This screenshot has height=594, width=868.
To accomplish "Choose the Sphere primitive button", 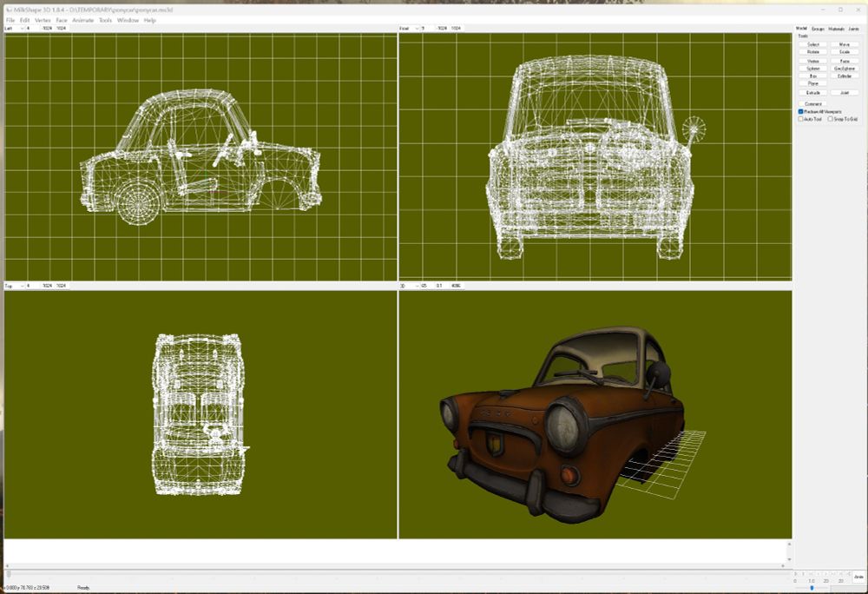I will point(813,69).
